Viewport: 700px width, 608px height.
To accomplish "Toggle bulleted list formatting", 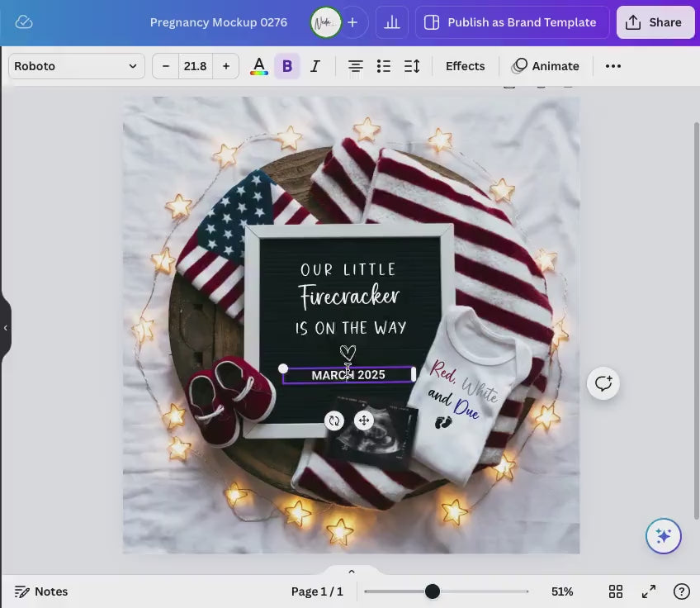I will (384, 66).
